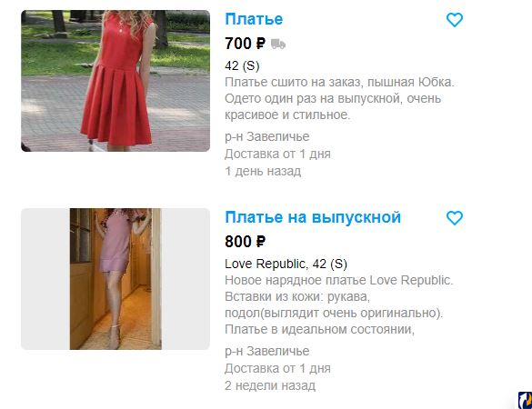Click the 42 (S) size under 700 ₽
Viewport: 532px width, 409px height.
tap(242, 65)
